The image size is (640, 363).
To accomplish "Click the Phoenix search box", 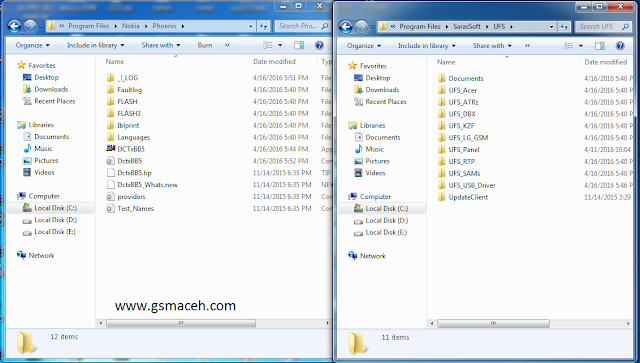I will point(302,26).
